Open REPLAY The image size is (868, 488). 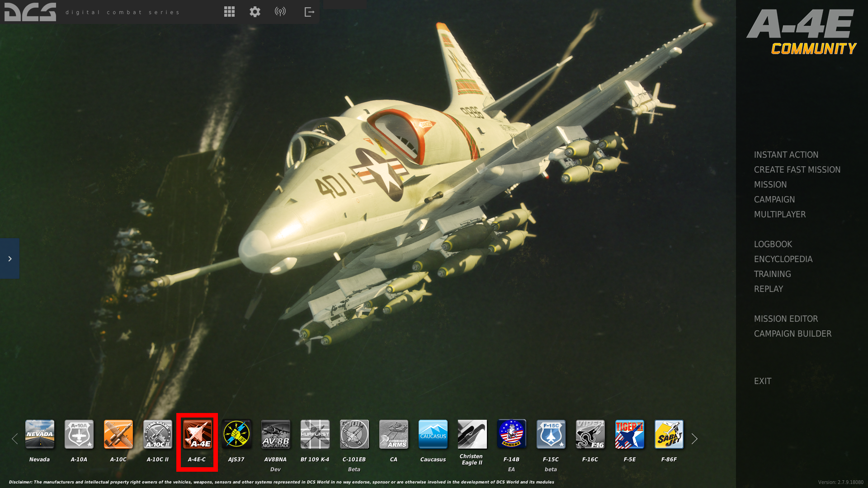[768, 289]
